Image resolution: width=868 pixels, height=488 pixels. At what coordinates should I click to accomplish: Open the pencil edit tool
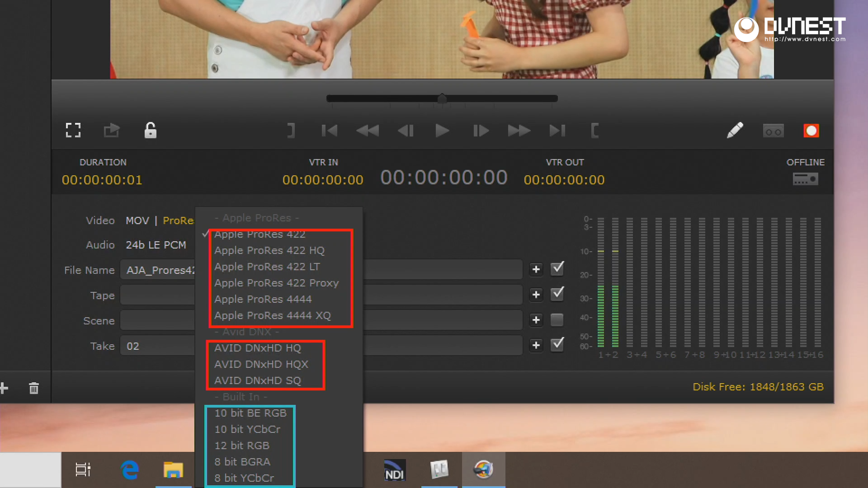coord(735,131)
